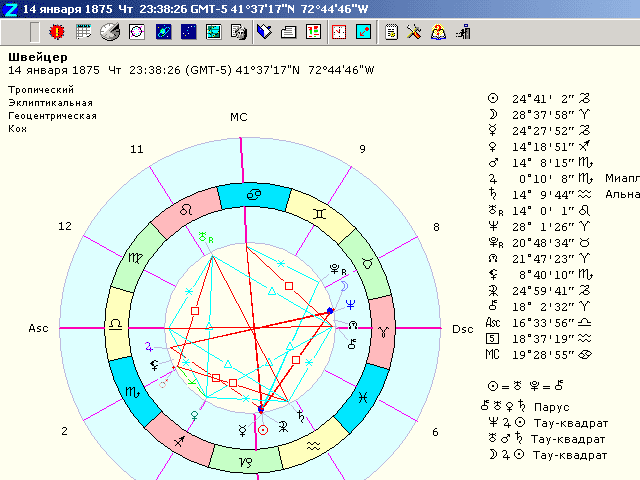640x480 pixels.
Task: Open help book with question mark
Action: [438, 32]
